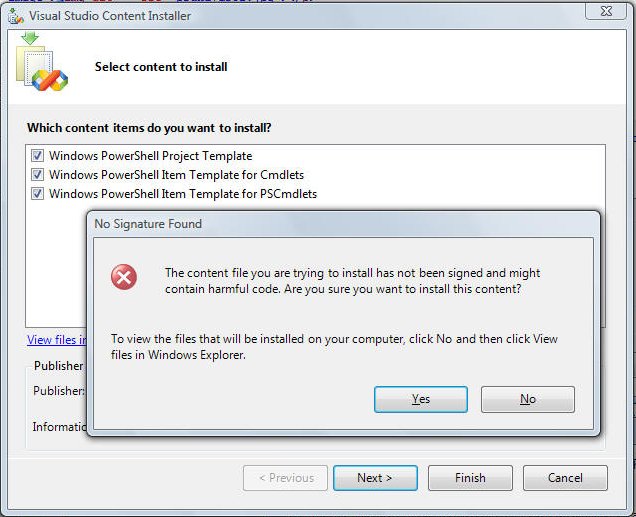This screenshot has width=636, height=517.
Task: Click the content installer package graphic
Action: coord(42,69)
